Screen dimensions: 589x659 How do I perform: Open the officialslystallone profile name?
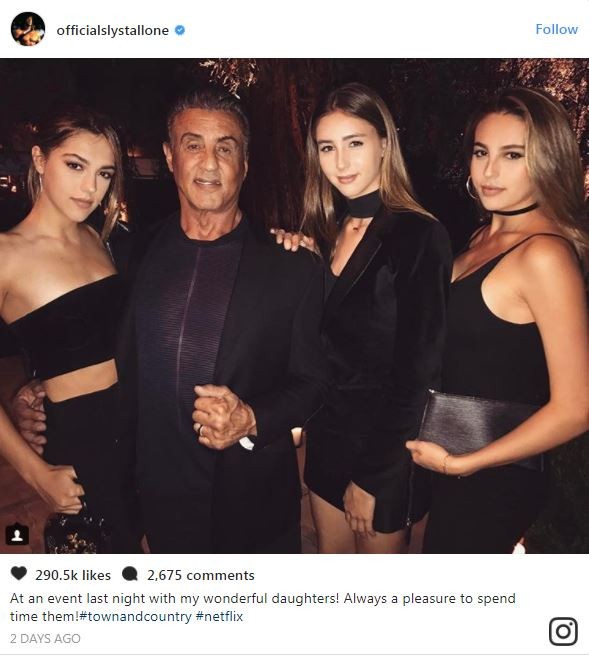[113, 30]
